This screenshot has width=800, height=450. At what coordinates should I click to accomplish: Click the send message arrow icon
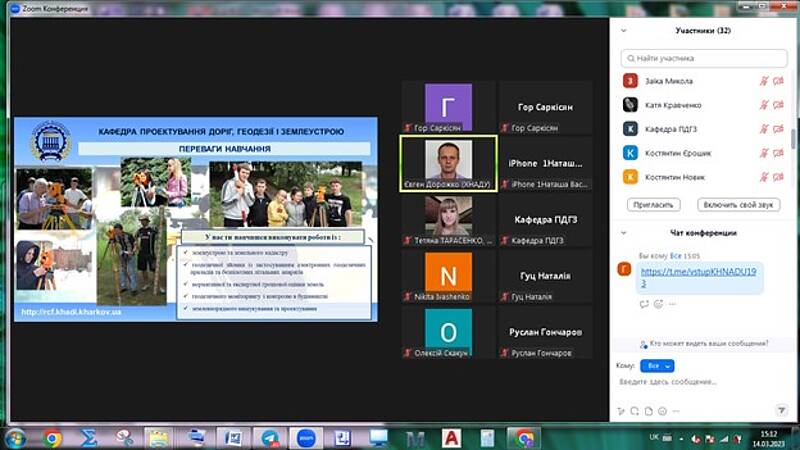pos(781,410)
